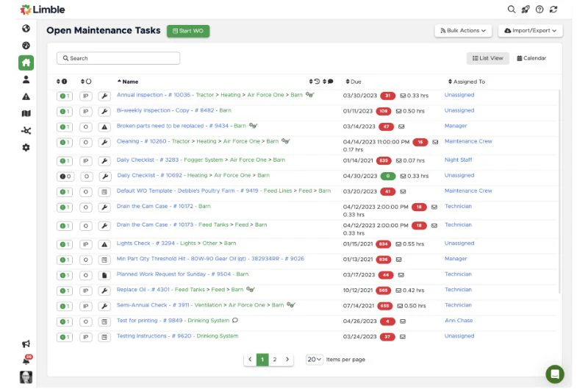Open the Bulk Actions dropdown
Image resolution: width=588 pixels, height=392 pixels.
463,30
